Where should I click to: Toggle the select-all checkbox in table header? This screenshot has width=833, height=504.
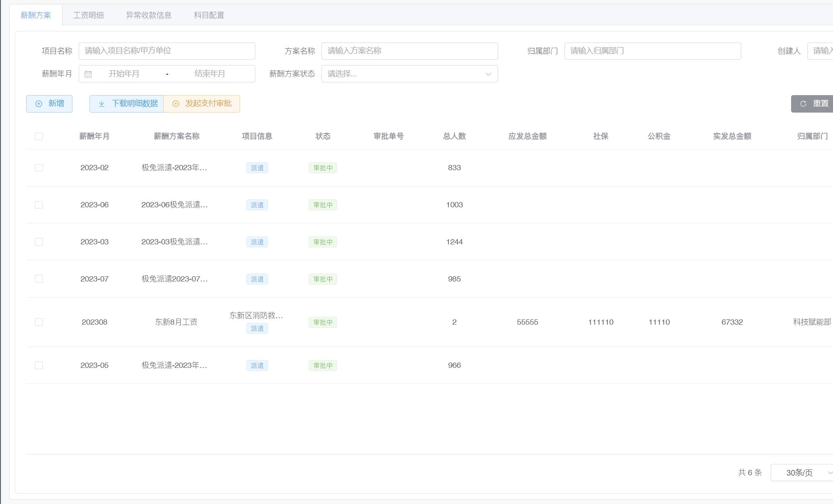(x=39, y=137)
